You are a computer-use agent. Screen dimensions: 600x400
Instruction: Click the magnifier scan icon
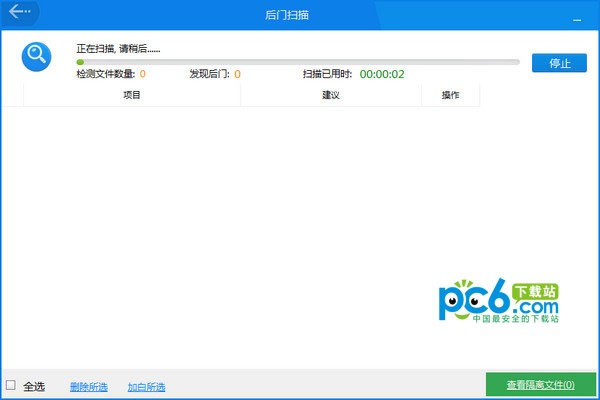(37, 56)
